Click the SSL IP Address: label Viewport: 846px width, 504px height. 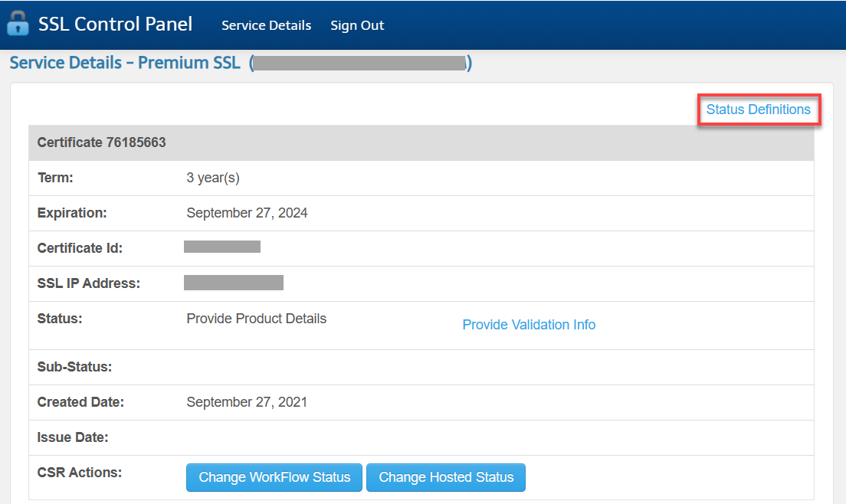click(88, 283)
